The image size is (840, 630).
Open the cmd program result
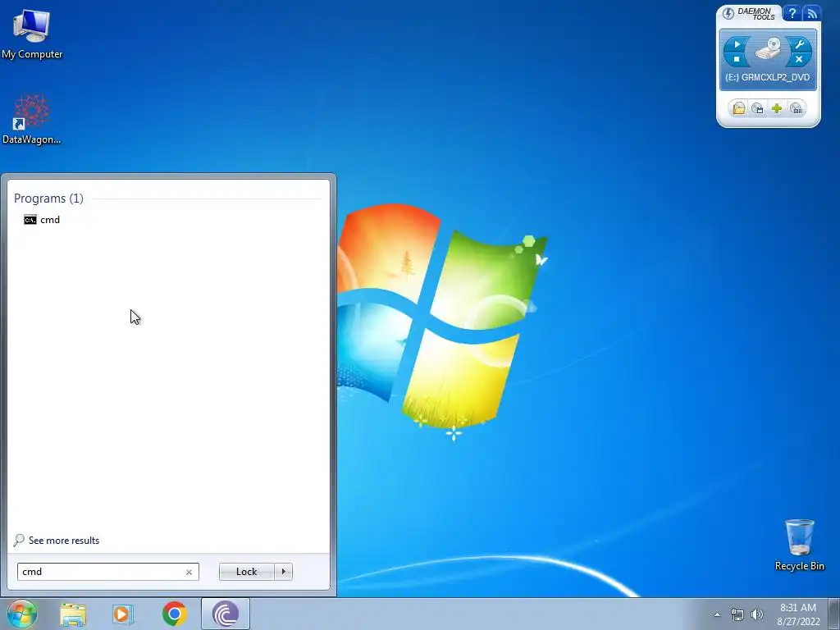click(42, 220)
